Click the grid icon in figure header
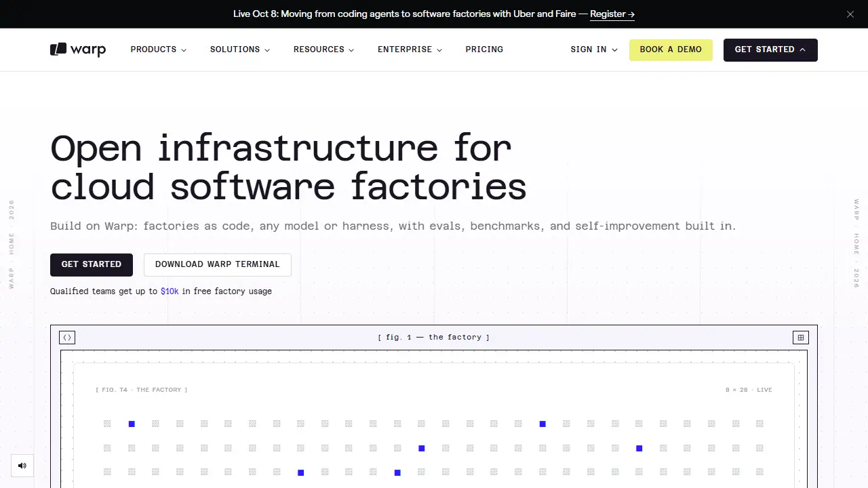 [x=801, y=338]
